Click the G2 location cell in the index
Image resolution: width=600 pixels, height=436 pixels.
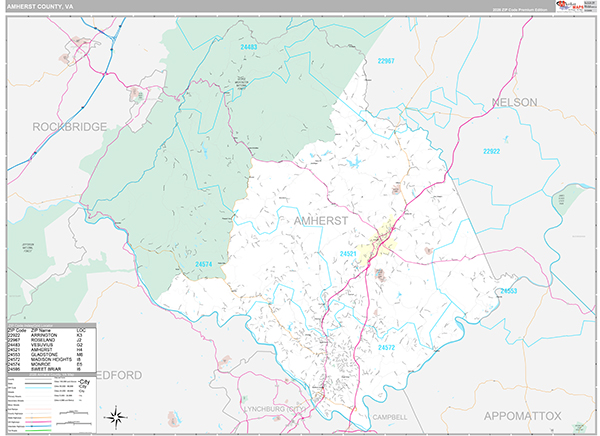tap(80, 345)
